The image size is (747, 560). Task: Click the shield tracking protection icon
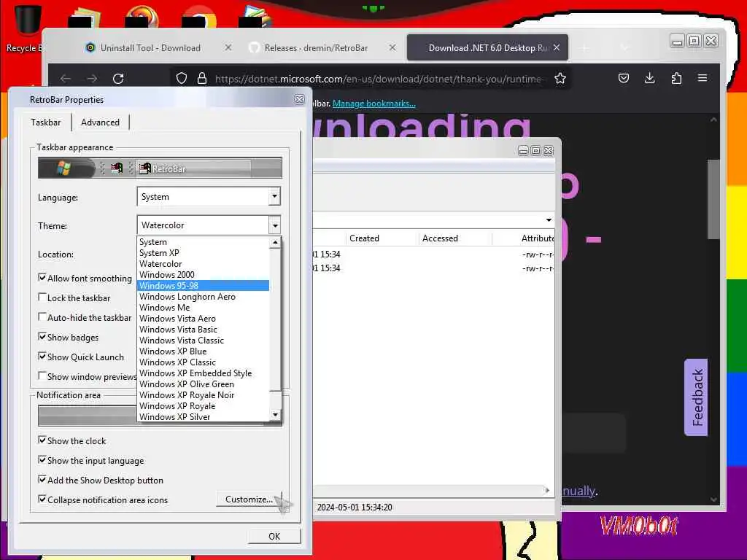tap(182, 79)
